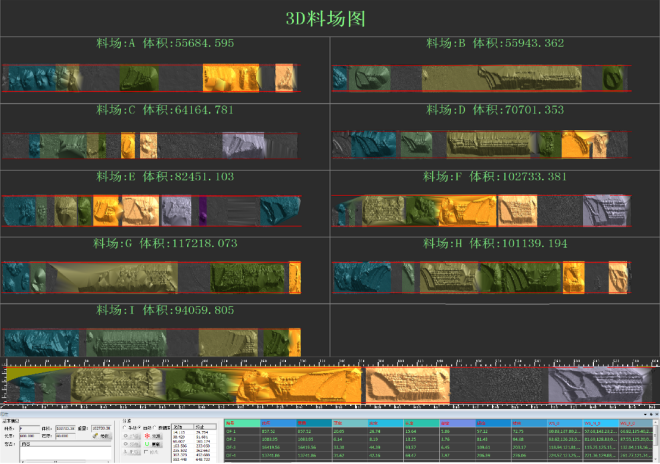Click the 料场:A stockpile 3D strip
This screenshot has height=464, width=660.
coord(150,77)
